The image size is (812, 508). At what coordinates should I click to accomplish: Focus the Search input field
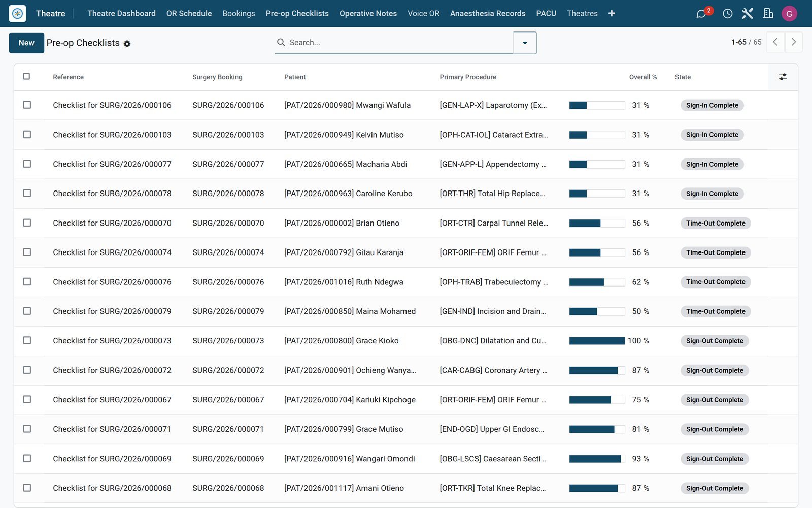tap(398, 43)
